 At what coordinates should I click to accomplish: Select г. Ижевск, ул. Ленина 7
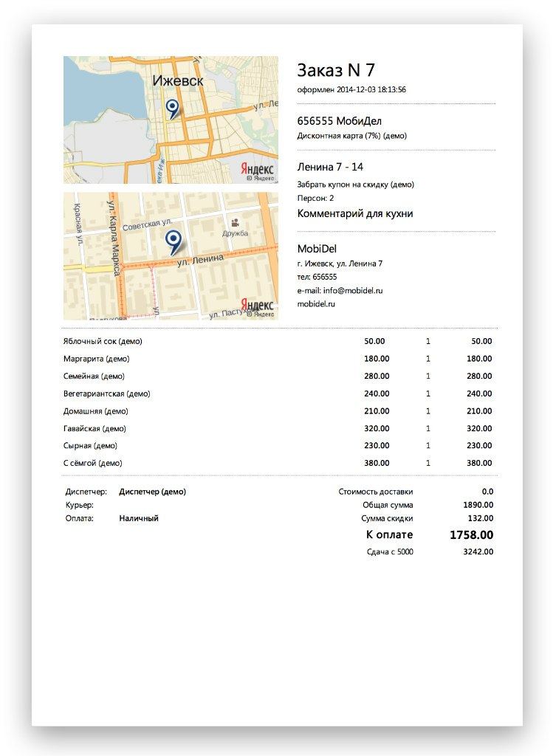[x=340, y=264]
